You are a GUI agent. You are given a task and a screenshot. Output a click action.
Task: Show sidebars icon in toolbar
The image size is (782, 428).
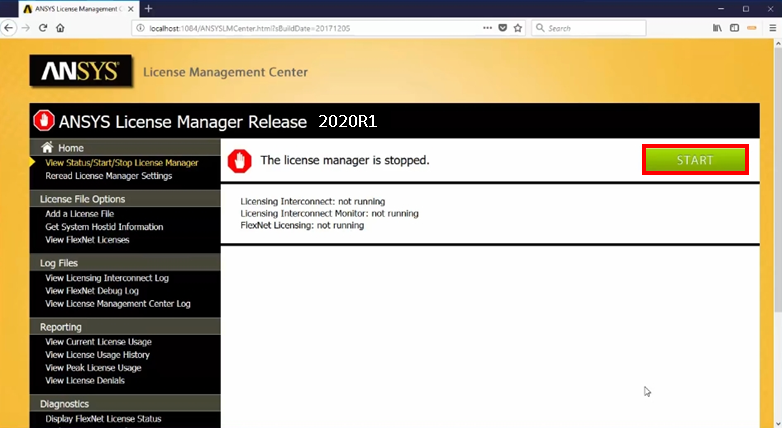coord(735,28)
